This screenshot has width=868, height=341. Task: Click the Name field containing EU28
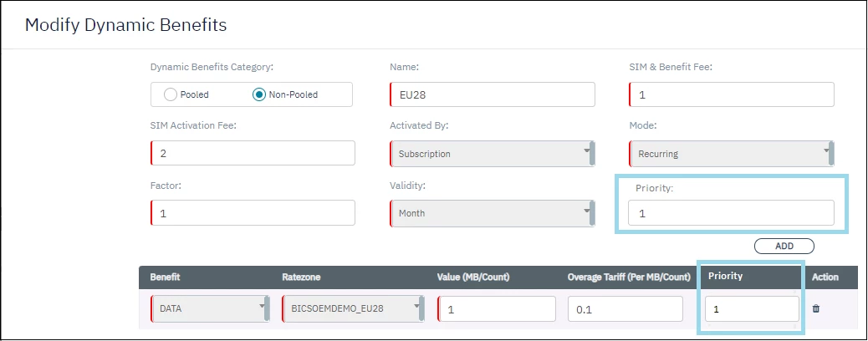coord(493,94)
